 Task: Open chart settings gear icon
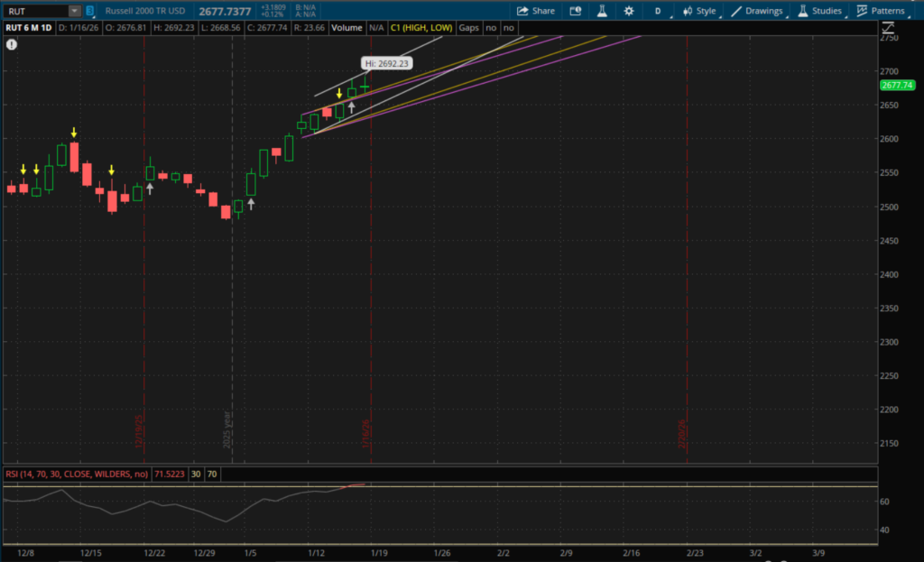click(628, 11)
